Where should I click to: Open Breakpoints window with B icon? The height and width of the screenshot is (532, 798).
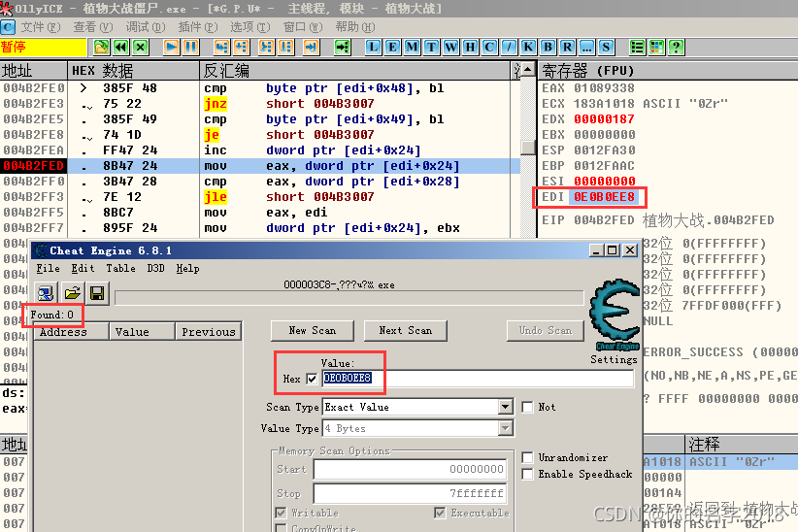[548, 48]
